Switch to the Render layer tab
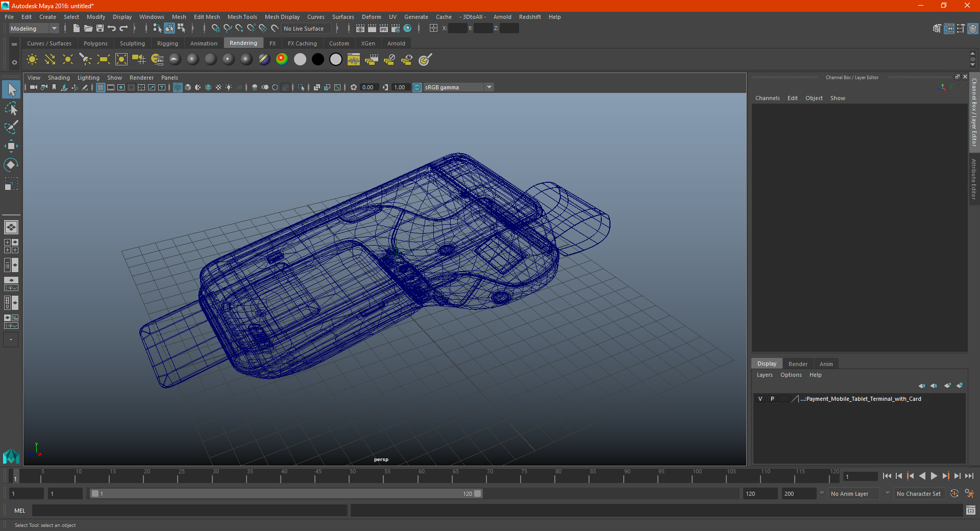 (798, 364)
